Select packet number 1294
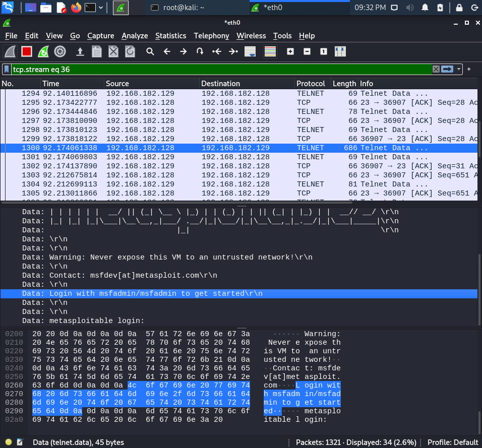 click(239, 93)
